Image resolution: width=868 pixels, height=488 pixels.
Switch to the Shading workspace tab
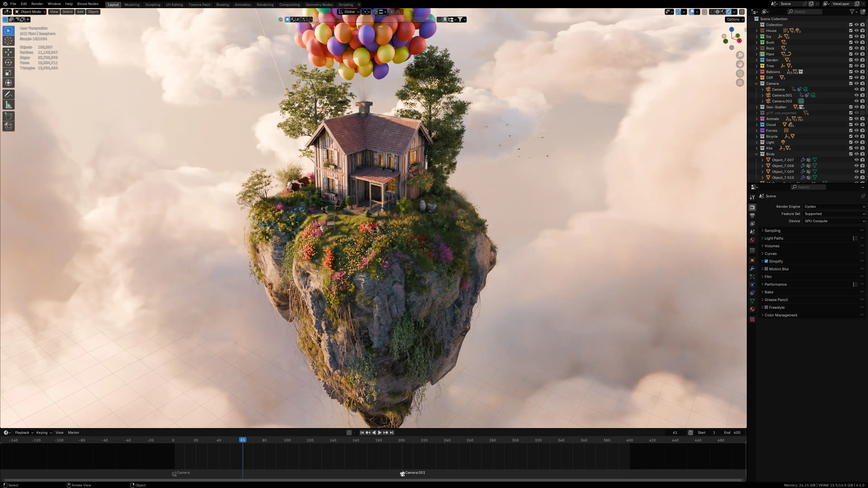point(222,5)
